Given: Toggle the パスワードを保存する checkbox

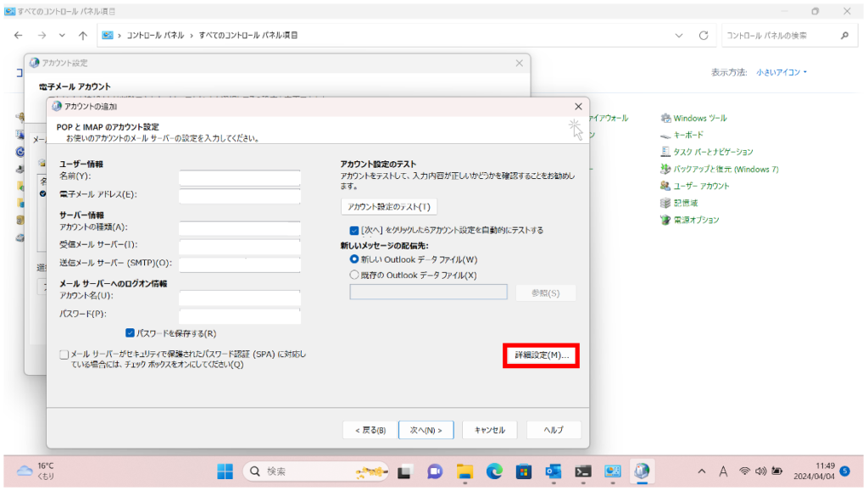Looking at the screenshot, I should point(131,333).
